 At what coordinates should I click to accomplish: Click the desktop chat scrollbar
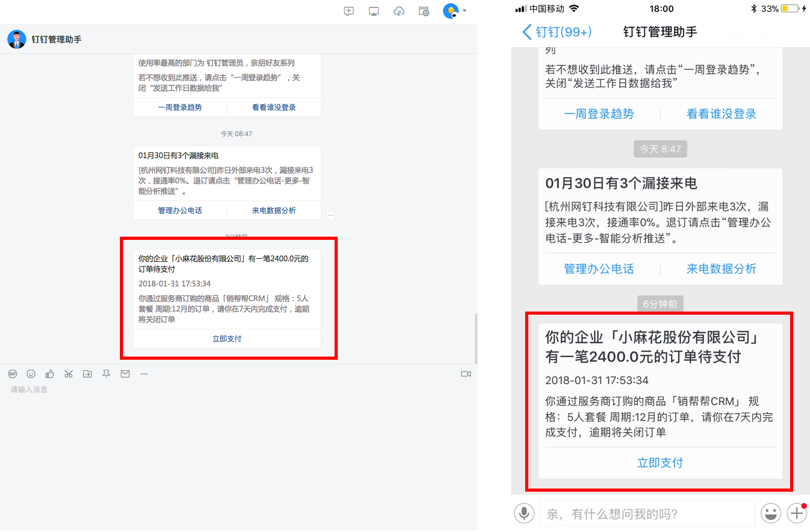click(x=475, y=338)
